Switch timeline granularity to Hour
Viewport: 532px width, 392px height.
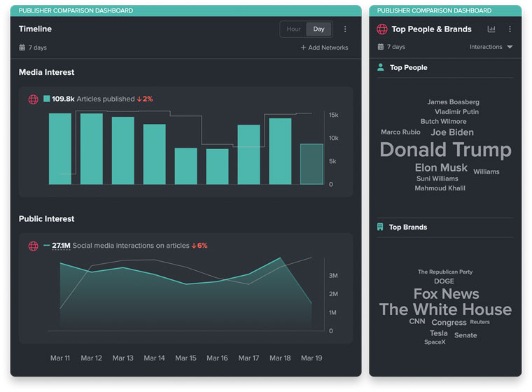293,29
